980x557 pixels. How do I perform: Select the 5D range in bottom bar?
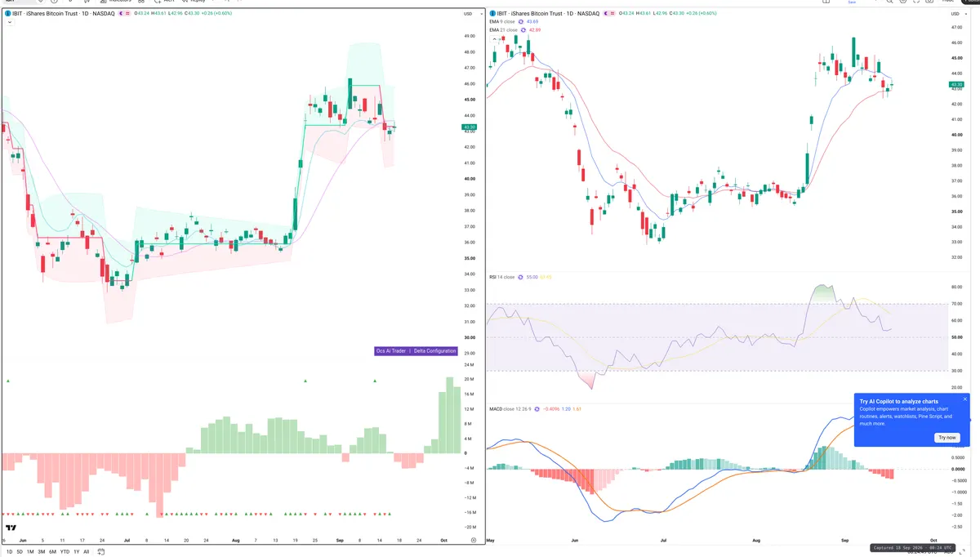[x=20, y=552]
